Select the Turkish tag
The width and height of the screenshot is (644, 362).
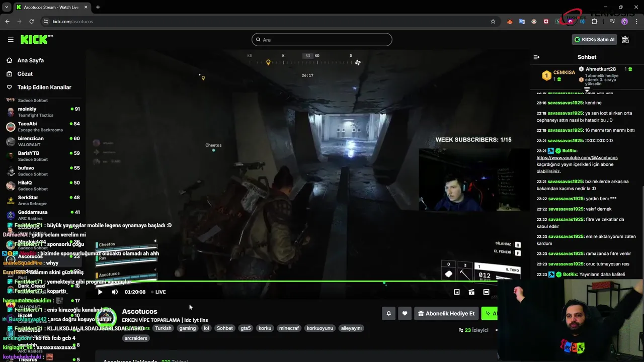click(x=163, y=328)
